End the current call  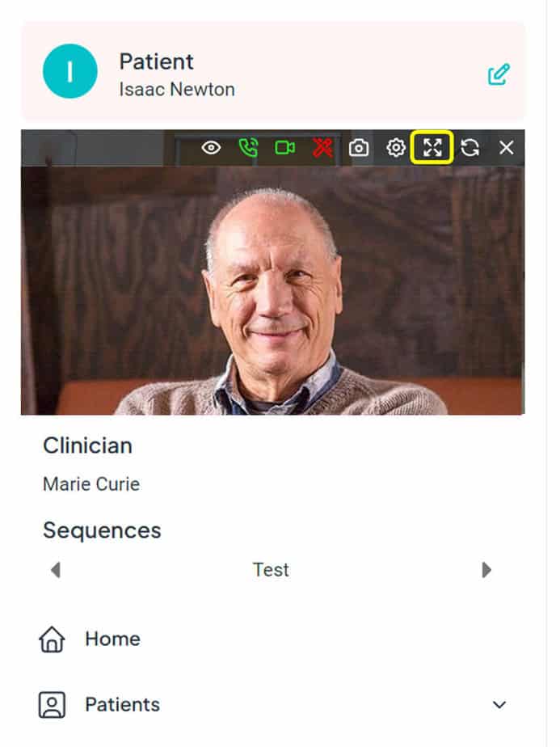[x=322, y=148]
